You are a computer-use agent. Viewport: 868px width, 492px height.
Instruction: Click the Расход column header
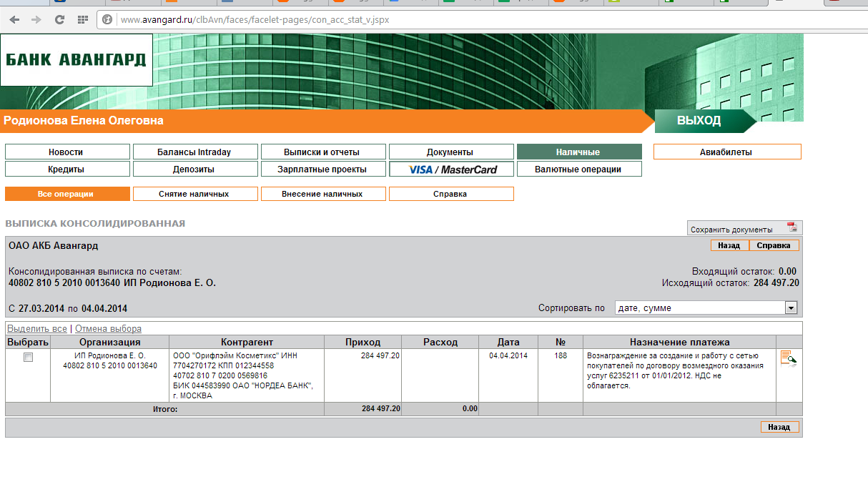[x=440, y=342]
